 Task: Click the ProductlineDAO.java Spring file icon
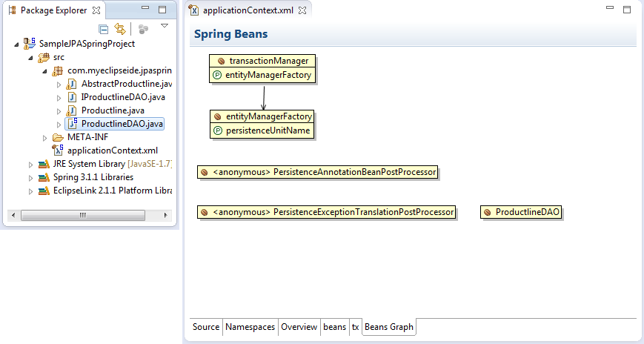[73, 123]
